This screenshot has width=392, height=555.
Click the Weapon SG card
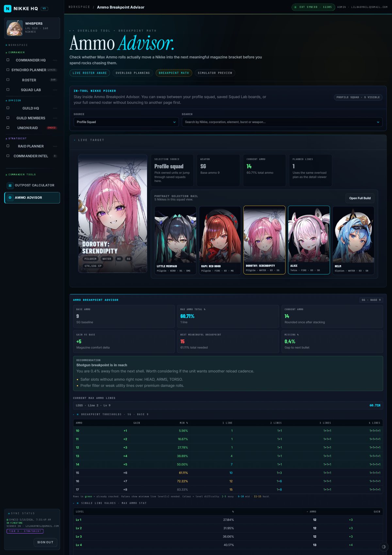click(218, 170)
